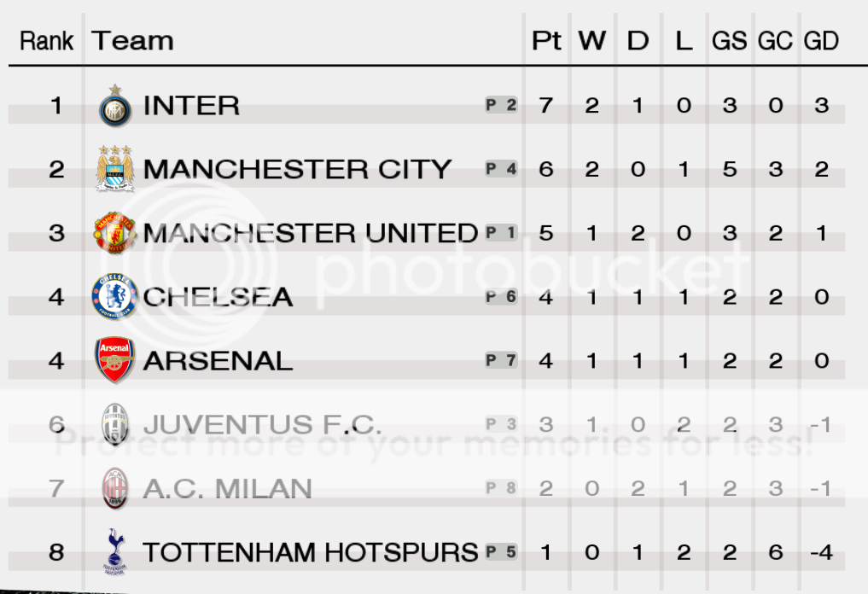Click the Team column header
Image resolution: width=868 pixels, height=594 pixels.
(x=132, y=40)
